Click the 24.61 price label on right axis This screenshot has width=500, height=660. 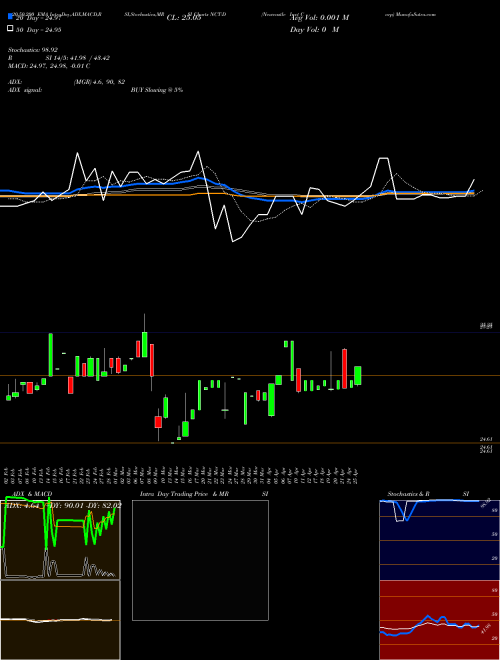point(486,439)
